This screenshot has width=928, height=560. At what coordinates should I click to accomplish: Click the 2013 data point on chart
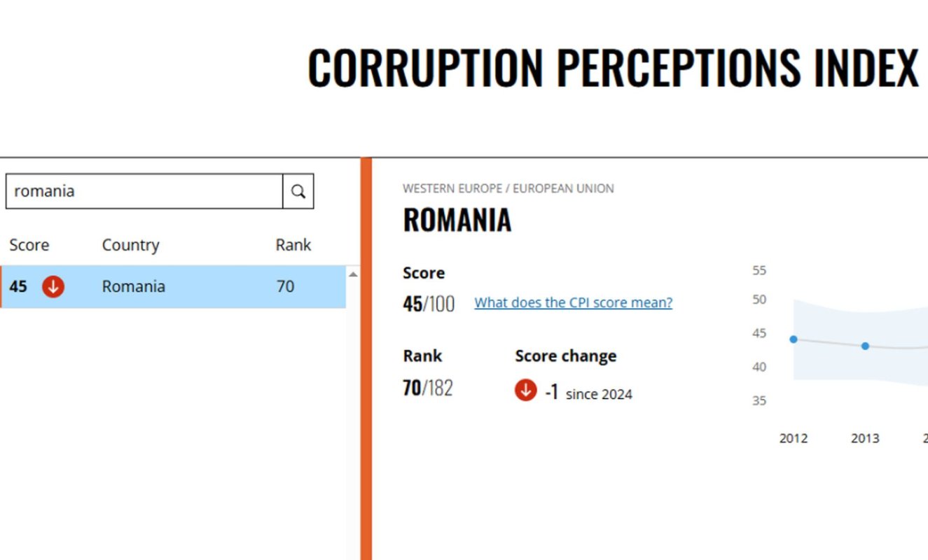pyautogui.click(x=865, y=346)
